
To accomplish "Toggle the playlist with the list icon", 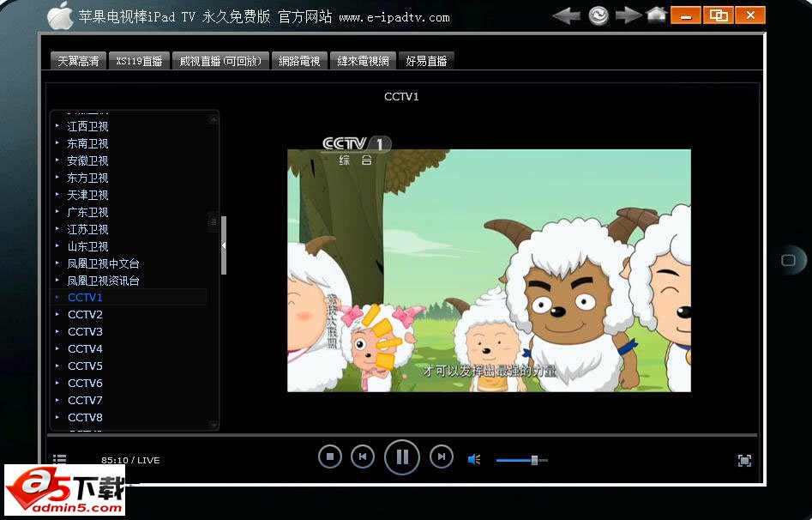I will [x=59, y=461].
